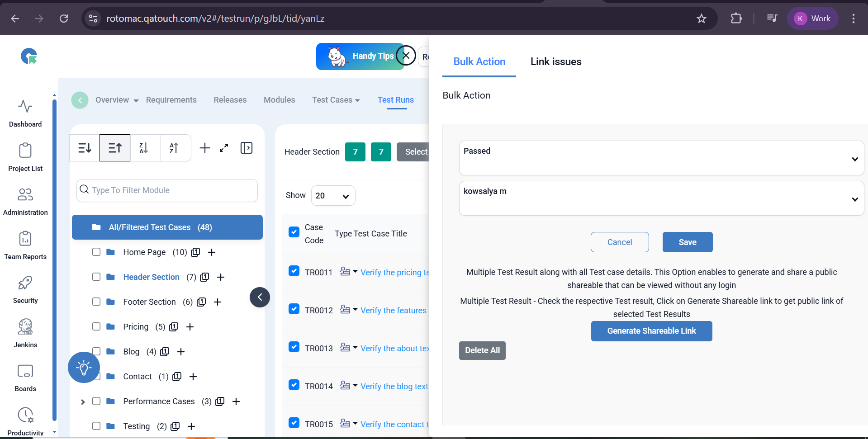Click the lightbulb tips floating button

point(84,367)
